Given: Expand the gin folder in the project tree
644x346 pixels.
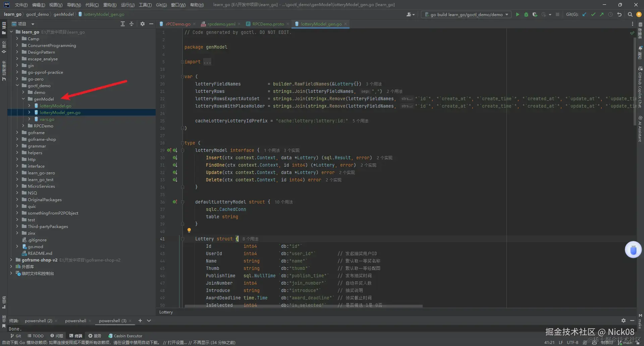Looking at the screenshot, I should coord(17,66).
